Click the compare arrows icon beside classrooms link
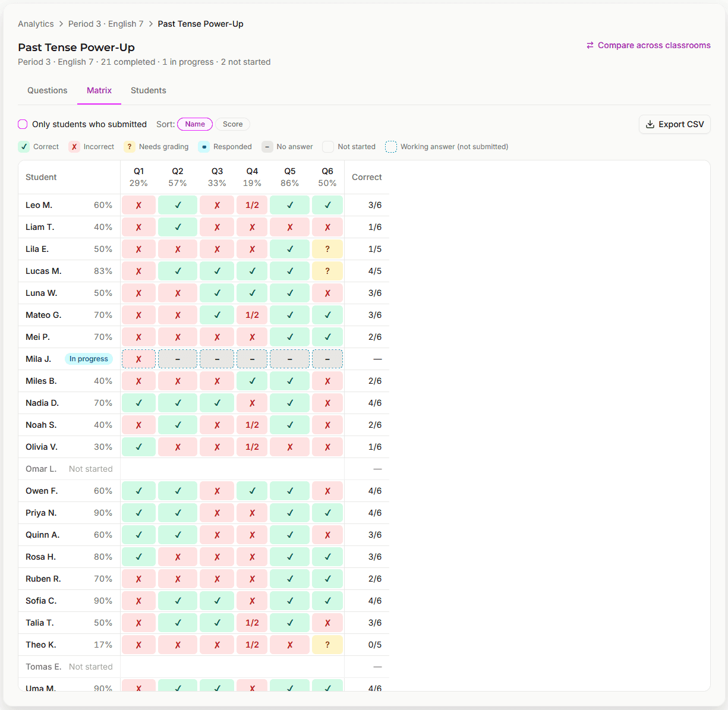 pyautogui.click(x=590, y=45)
